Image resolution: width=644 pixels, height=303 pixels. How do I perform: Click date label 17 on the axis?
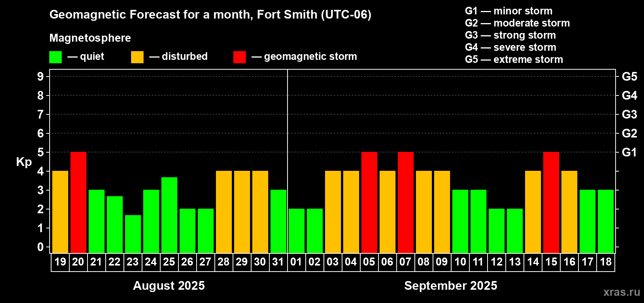point(588,262)
